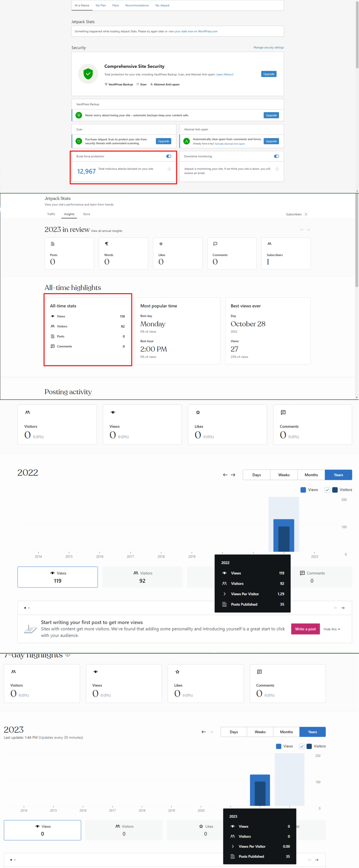Switch the 2022 chart to Days
359x868 pixels.
point(256,475)
